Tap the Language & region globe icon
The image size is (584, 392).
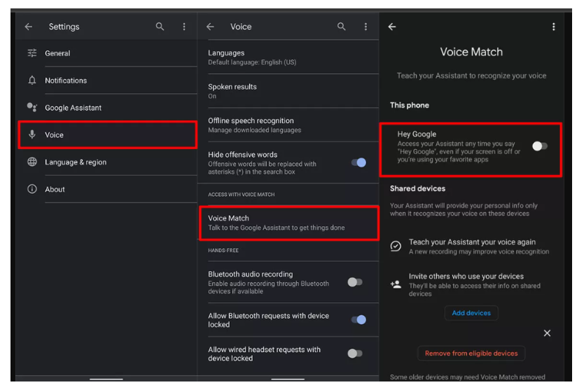pos(32,162)
